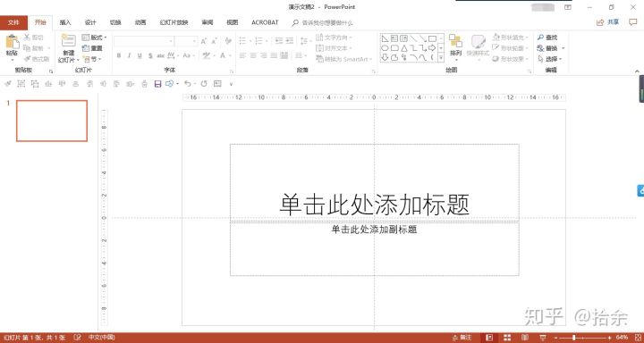Click the New Slide (新建幻灯片) icon

point(68,41)
